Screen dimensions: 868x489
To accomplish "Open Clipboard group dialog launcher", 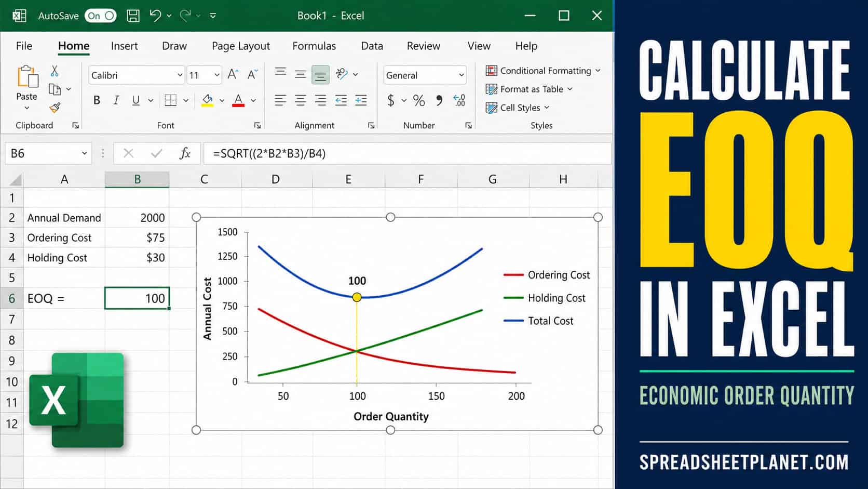I will point(76,125).
